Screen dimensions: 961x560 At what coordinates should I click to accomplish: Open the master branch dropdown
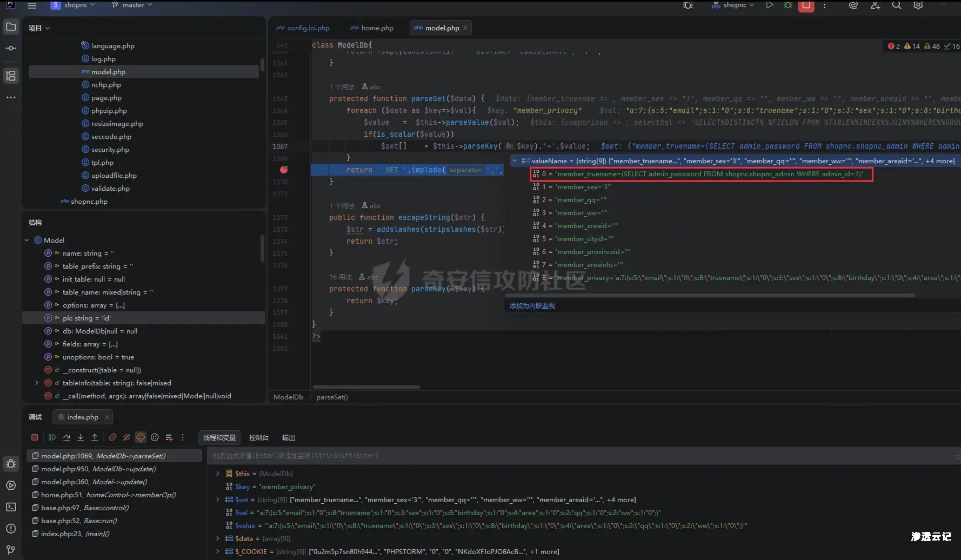tap(132, 5)
